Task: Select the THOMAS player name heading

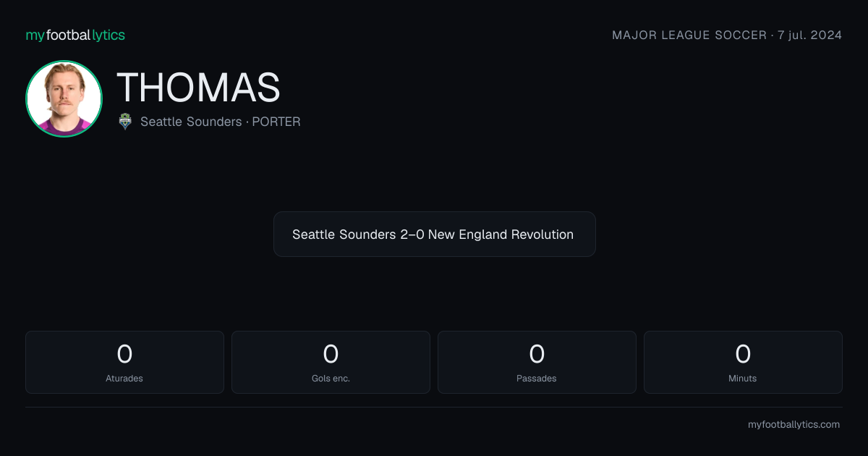Action: pos(198,88)
